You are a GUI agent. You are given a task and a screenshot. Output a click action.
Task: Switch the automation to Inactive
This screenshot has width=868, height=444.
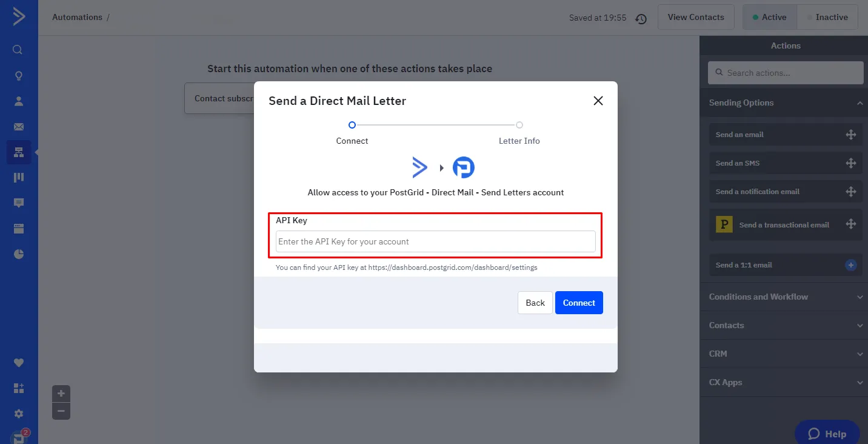pyautogui.click(x=827, y=17)
